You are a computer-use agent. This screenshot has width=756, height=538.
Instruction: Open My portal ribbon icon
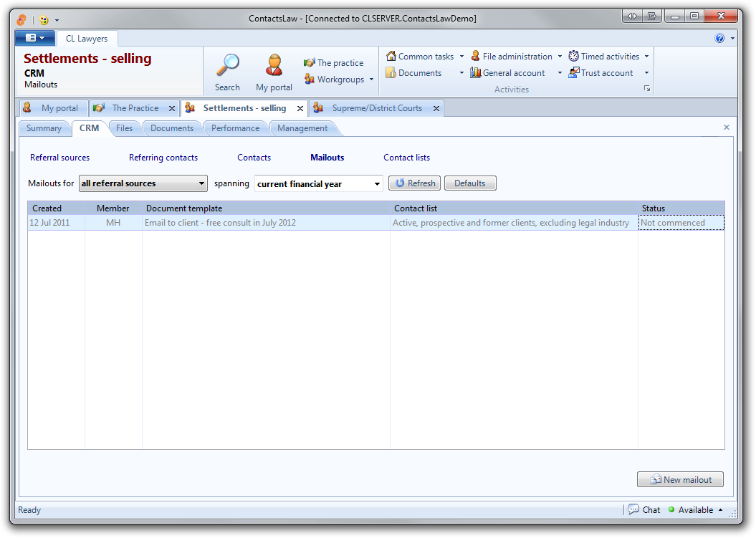pyautogui.click(x=274, y=65)
